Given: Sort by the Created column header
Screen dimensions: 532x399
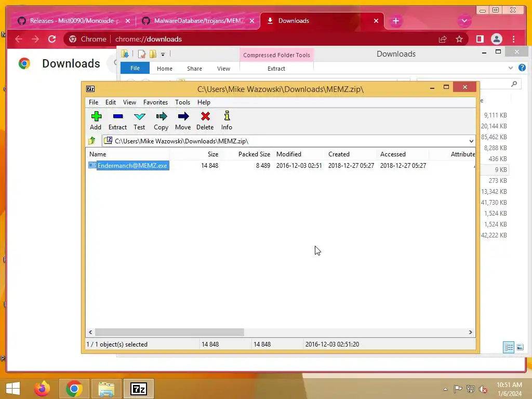Looking at the screenshot, I should [x=351, y=154].
